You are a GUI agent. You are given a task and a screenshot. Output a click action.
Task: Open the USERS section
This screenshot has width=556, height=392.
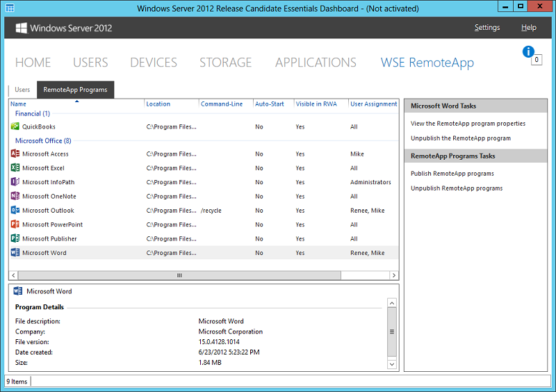click(x=90, y=63)
